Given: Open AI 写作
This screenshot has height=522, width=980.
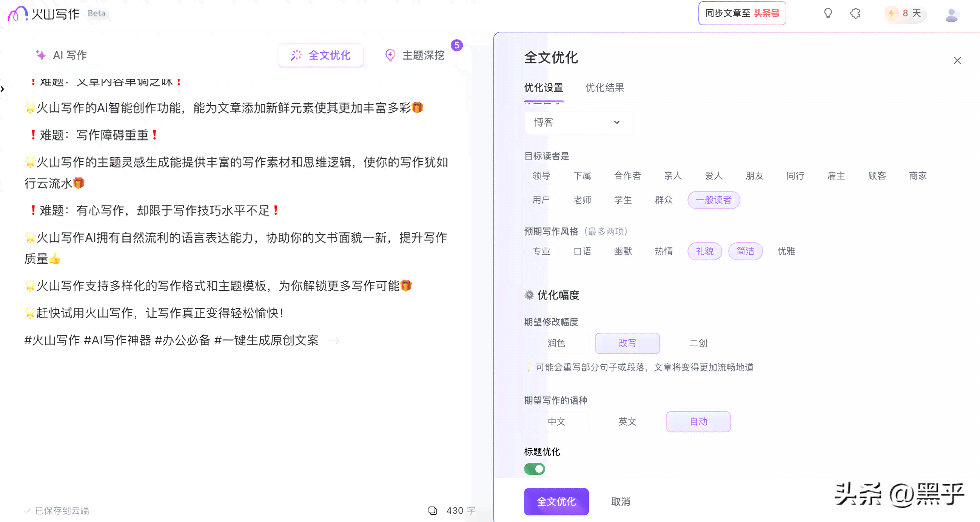Looking at the screenshot, I should click(62, 55).
